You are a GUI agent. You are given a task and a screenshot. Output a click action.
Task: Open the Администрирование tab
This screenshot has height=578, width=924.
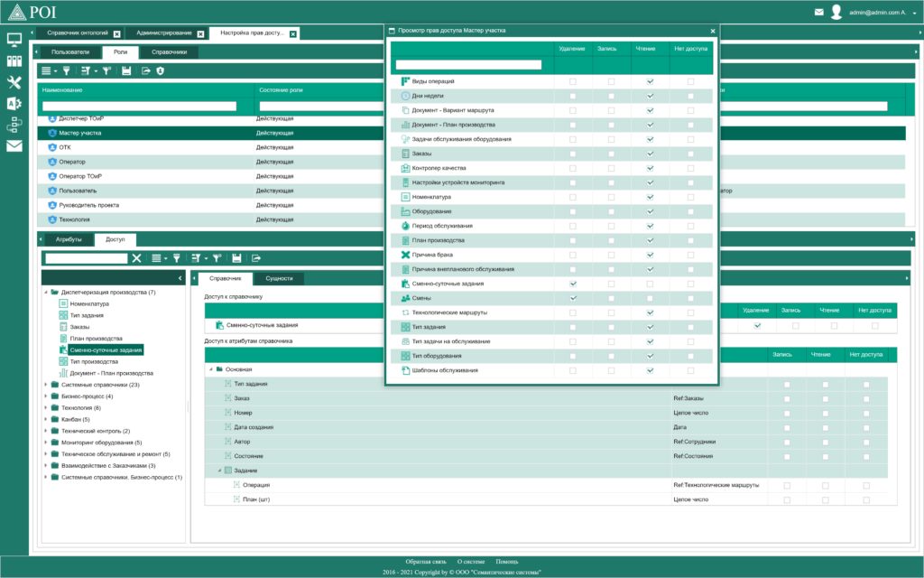click(x=164, y=33)
